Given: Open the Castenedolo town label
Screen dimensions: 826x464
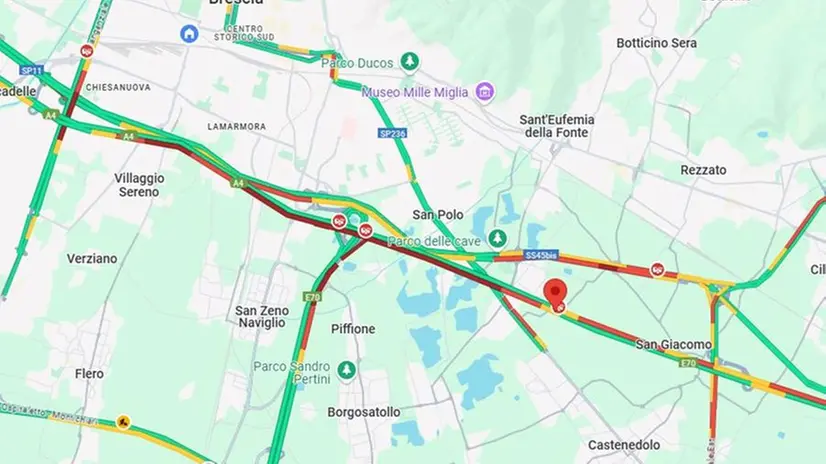Looking at the screenshot, I should click(624, 445).
